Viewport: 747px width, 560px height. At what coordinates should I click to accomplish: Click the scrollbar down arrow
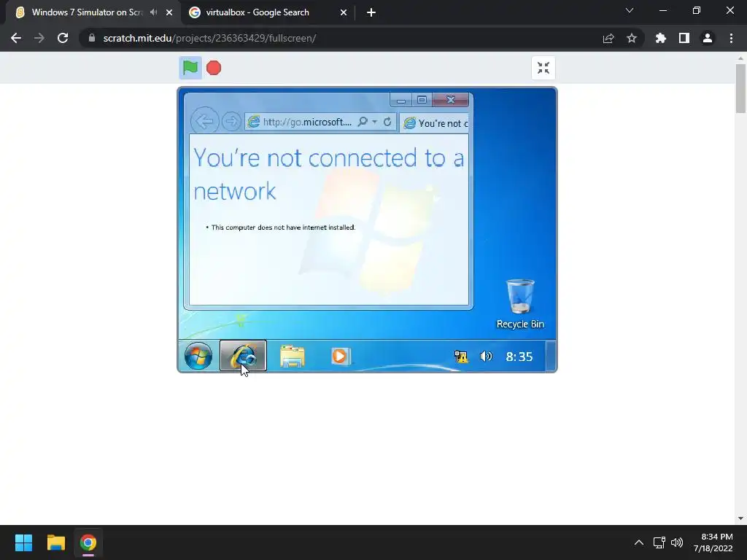740,518
